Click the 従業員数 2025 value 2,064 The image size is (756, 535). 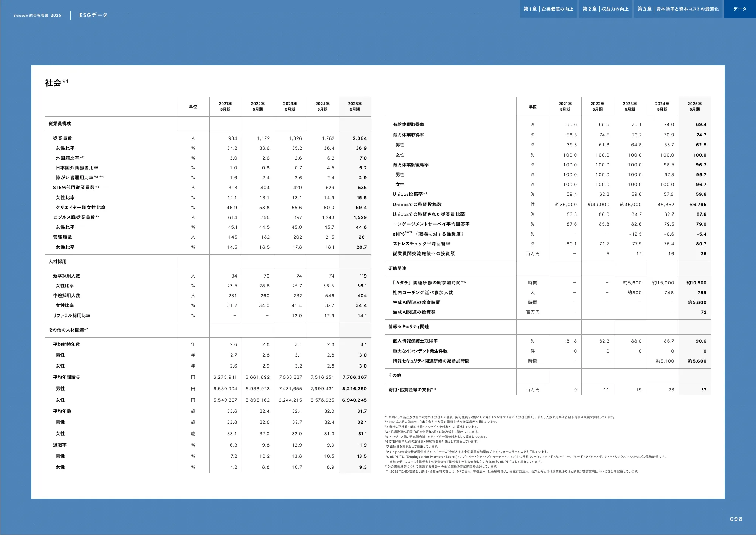pos(359,138)
